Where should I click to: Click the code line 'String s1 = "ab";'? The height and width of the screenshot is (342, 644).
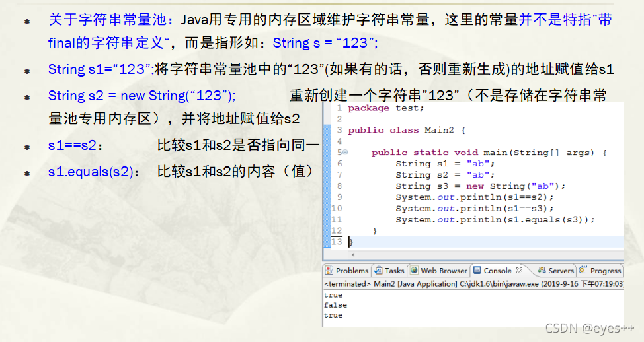click(445, 164)
